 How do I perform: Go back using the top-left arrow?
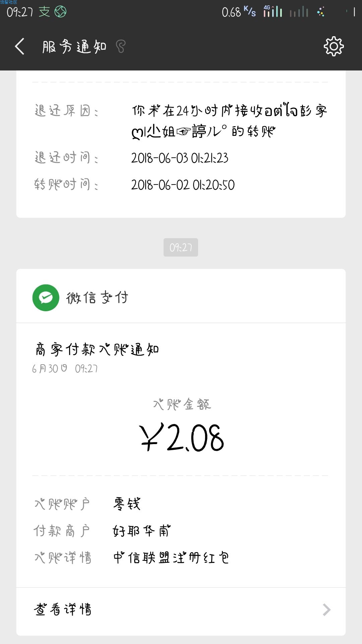pyautogui.click(x=19, y=46)
